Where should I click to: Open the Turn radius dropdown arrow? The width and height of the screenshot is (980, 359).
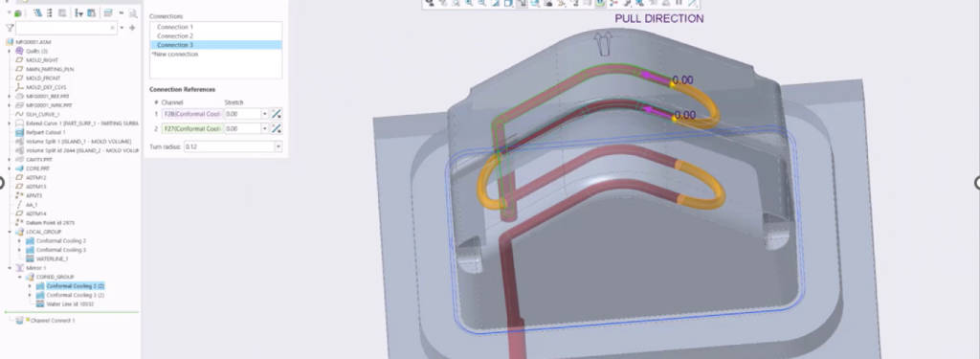coord(278,146)
